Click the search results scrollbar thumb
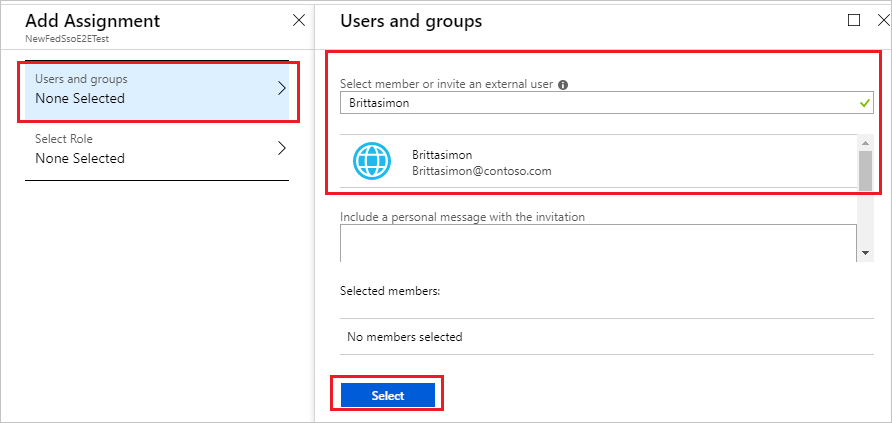892x423 pixels. tap(865, 170)
